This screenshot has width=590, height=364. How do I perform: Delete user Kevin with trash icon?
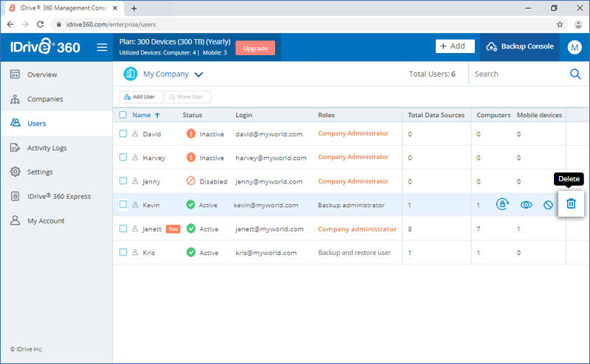(x=571, y=204)
